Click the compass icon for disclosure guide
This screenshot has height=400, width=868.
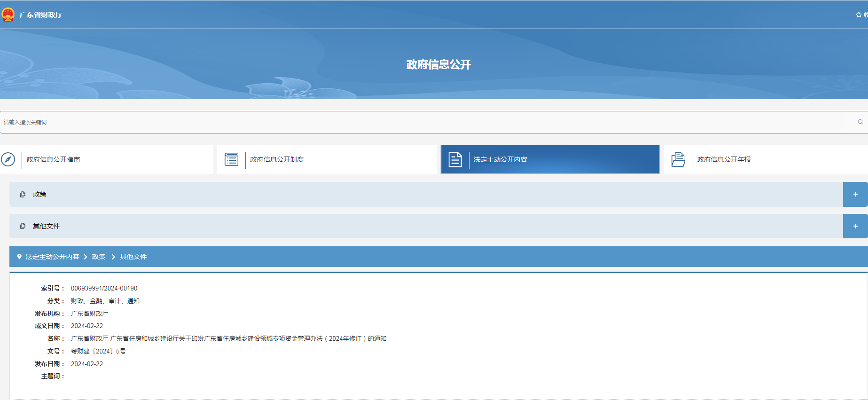point(8,159)
